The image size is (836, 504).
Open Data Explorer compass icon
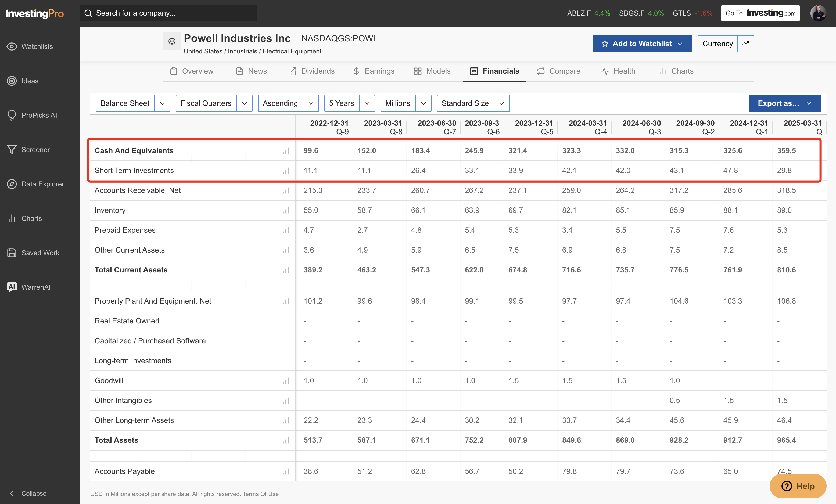pos(12,184)
